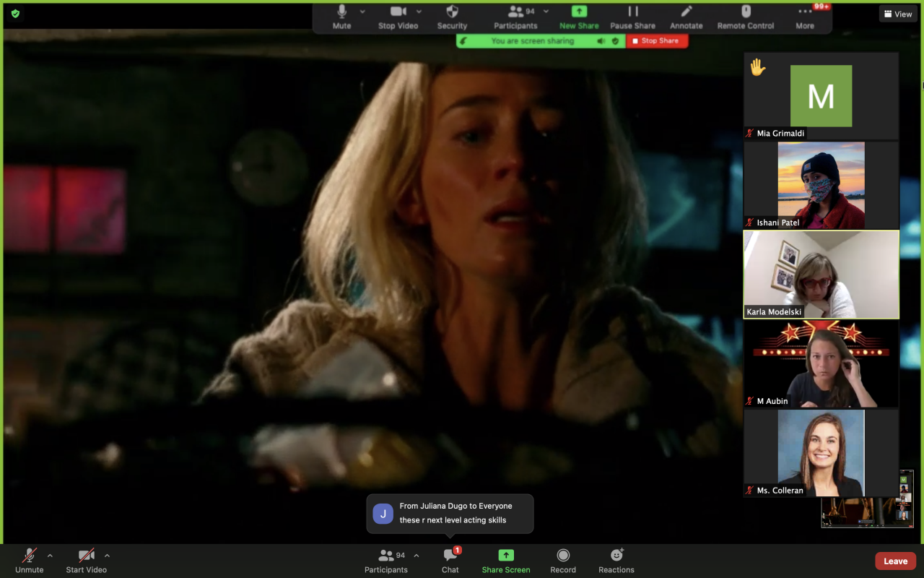
Task: Expand the arrow beside Participants in the share bar
Action: pyautogui.click(x=546, y=12)
